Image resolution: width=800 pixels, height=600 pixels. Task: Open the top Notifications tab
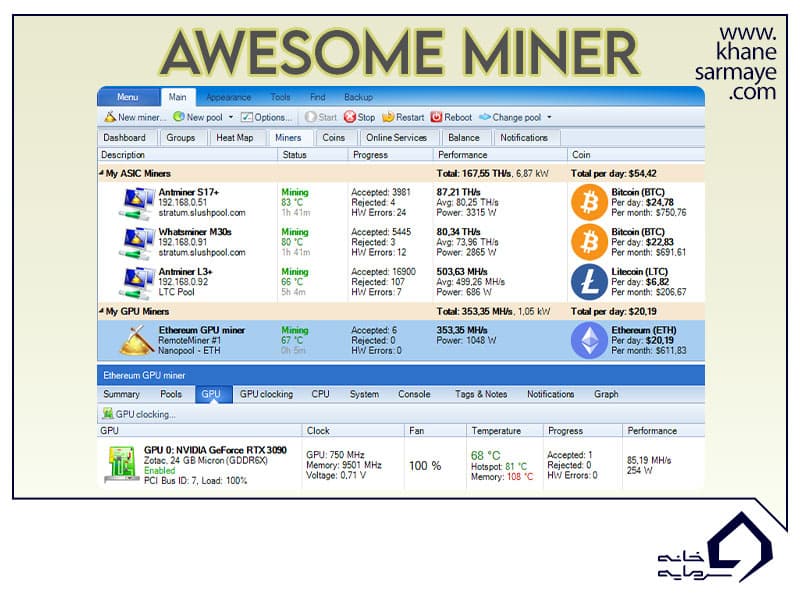(x=524, y=138)
